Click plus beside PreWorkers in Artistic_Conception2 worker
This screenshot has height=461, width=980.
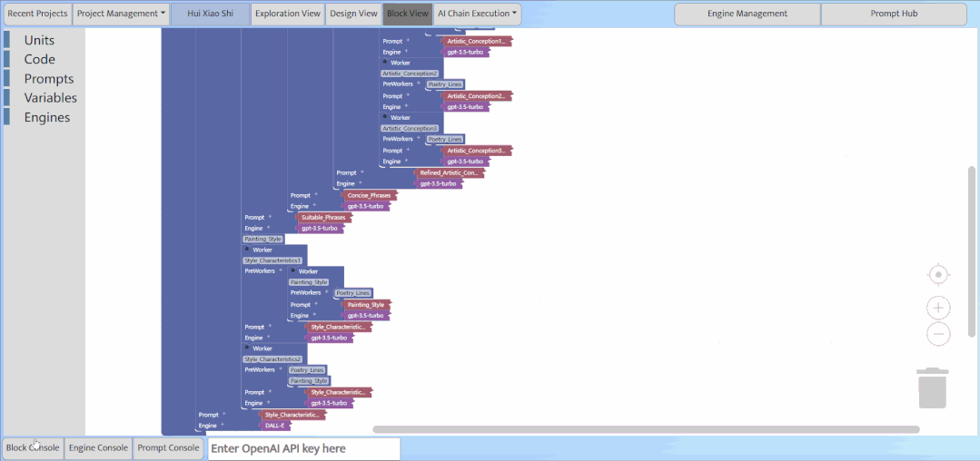coord(419,83)
